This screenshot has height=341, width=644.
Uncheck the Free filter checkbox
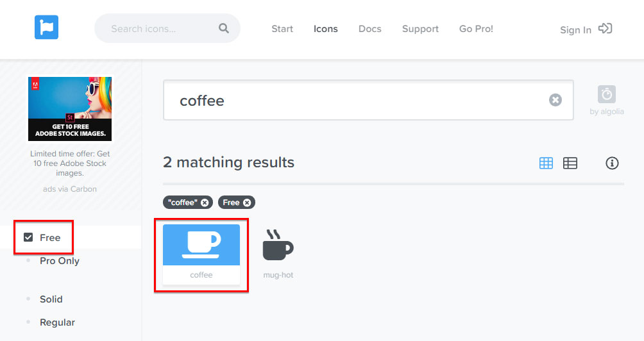pos(28,237)
